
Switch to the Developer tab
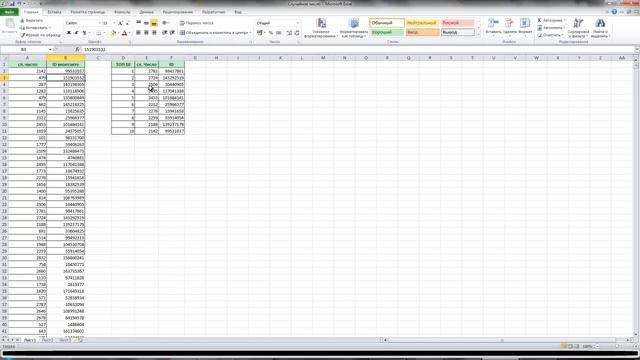[x=213, y=12]
